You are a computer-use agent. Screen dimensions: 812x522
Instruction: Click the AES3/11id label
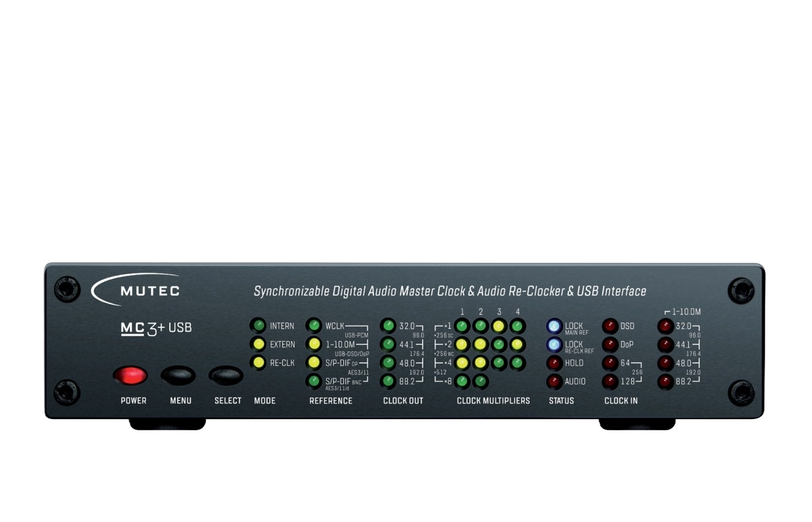tap(337, 389)
